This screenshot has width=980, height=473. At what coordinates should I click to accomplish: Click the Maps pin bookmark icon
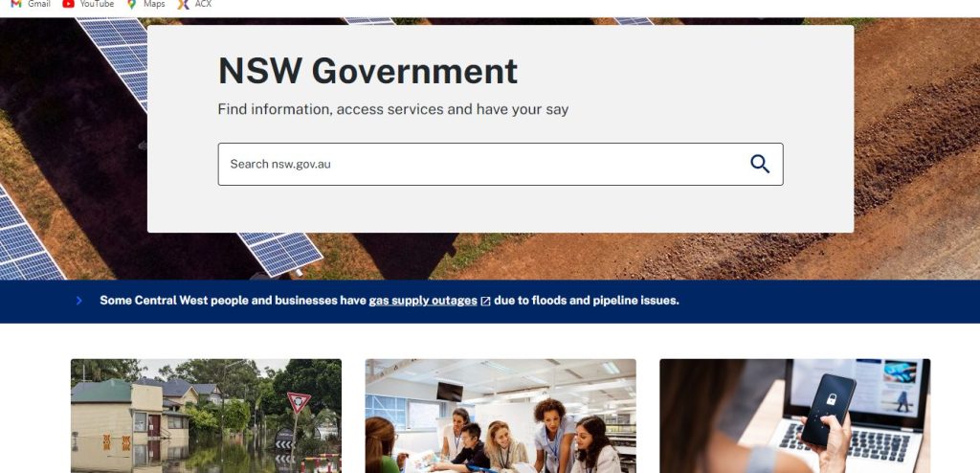[131, 4]
